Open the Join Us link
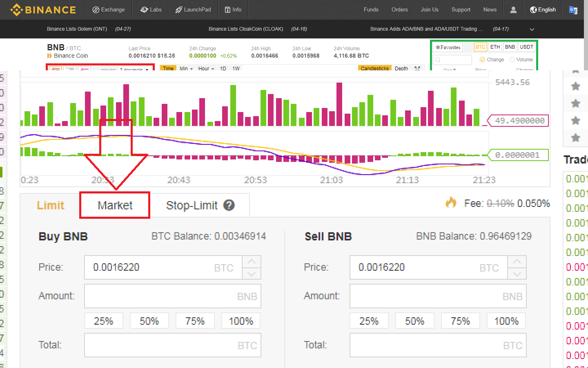Screen dimensions: 588x368 coord(430,10)
